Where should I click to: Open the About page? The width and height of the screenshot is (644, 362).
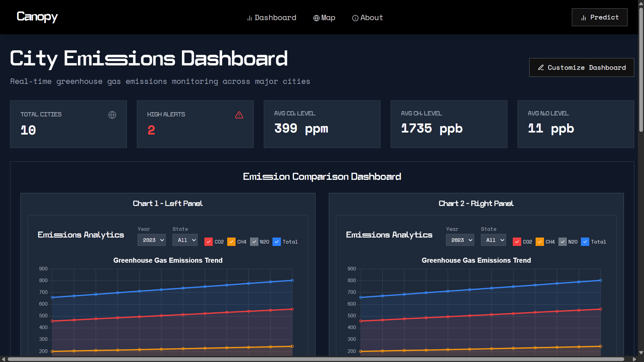[x=367, y=17]
